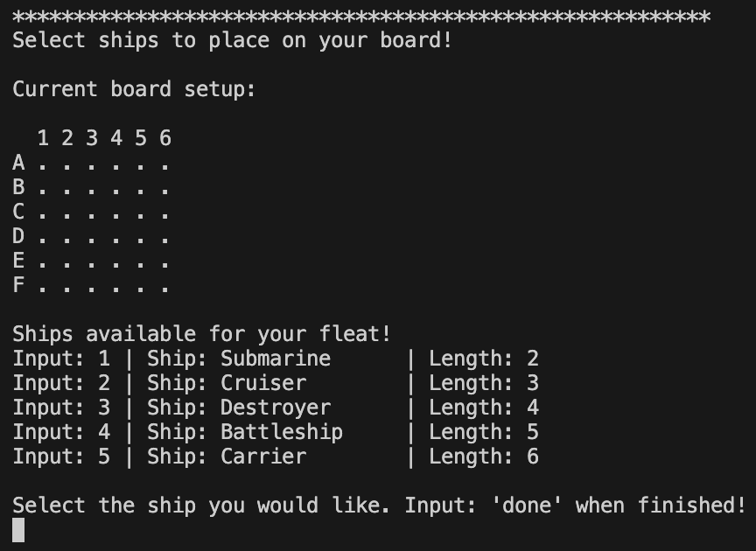Click the 'Current board setup:' heading
This screenshot has width=756, height=551.
[134, 89]
